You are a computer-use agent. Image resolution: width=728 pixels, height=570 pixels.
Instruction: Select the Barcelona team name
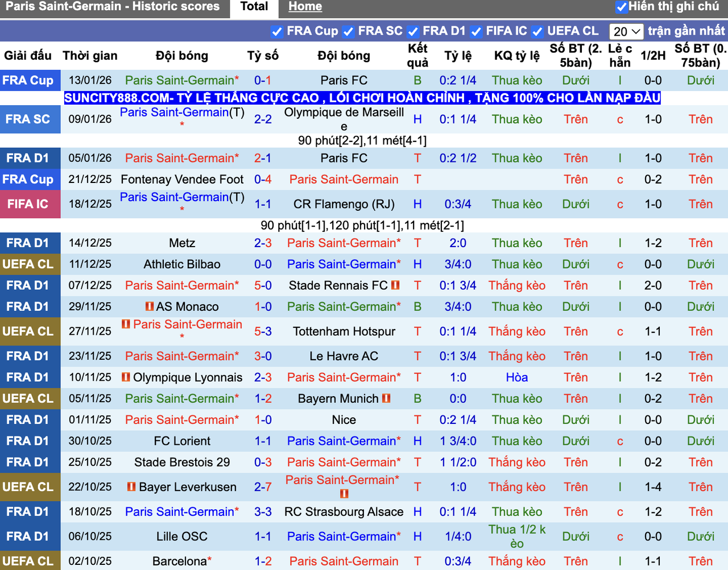tap(180, 561)
